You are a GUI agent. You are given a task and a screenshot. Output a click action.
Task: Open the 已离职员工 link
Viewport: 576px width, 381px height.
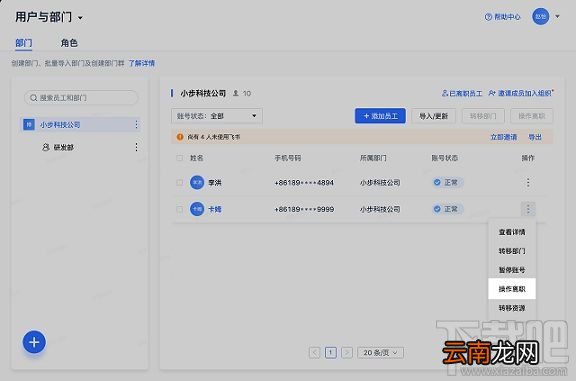[x=462, y=93]
